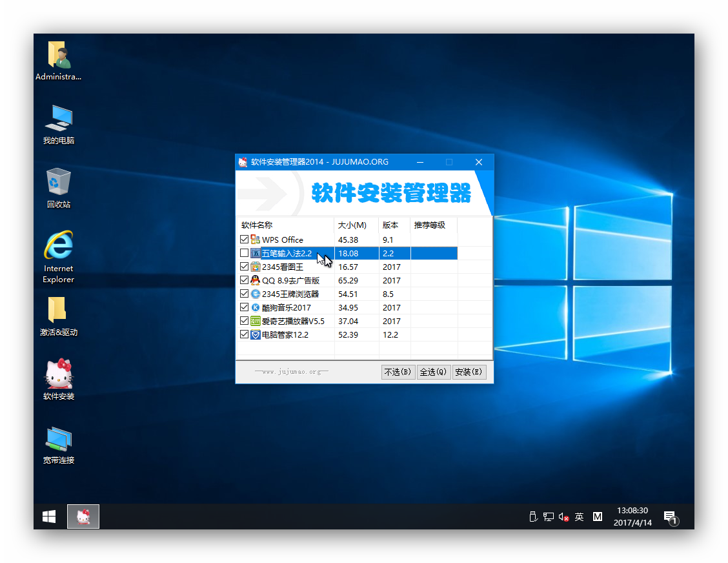The height and width of the screenshot is (563, 728).
Task: Check the 五笔输入法2.2 checkbox
Action: (245, 252)
